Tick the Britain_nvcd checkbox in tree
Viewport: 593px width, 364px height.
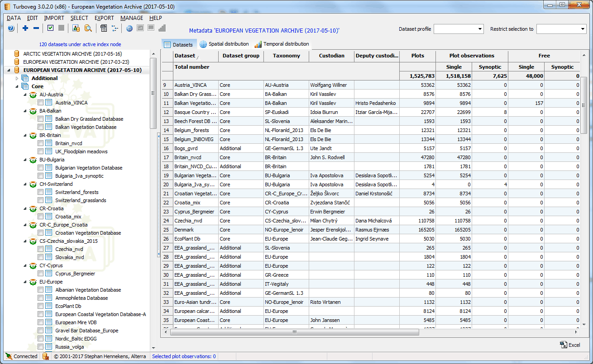click(x=41, y=143)
